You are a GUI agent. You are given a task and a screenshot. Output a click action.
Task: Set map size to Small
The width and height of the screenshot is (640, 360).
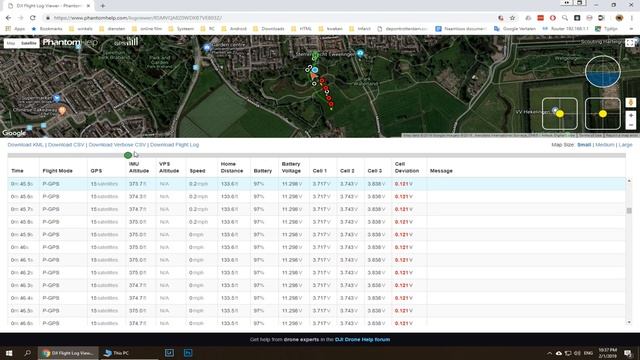(x=584, y=145)
